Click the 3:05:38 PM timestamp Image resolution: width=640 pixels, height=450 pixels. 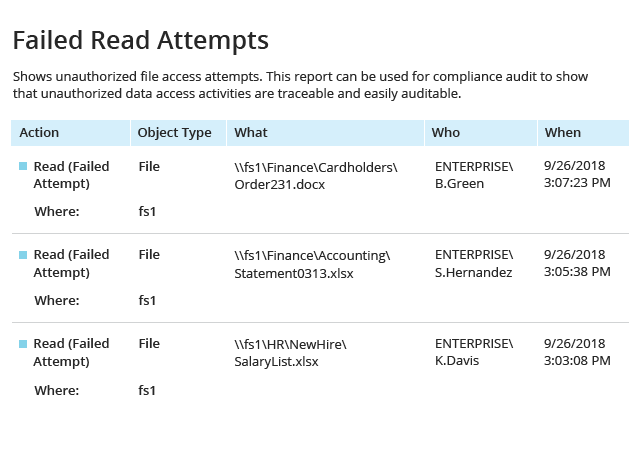[x=577, y=272]
